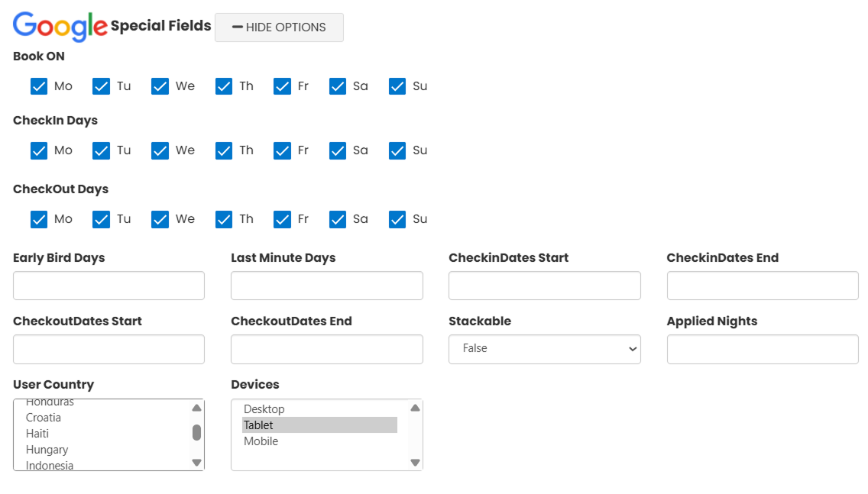The width and height of the screenshot is (868, 494).
Task: Select Hungary in User Country list
Action: point(47,450)
